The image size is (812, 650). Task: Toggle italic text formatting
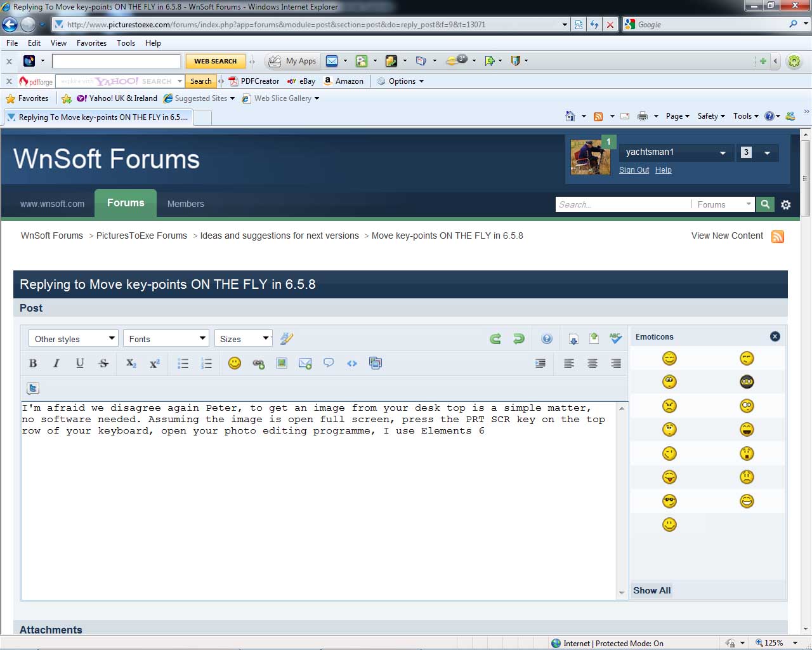pos(56,364)
